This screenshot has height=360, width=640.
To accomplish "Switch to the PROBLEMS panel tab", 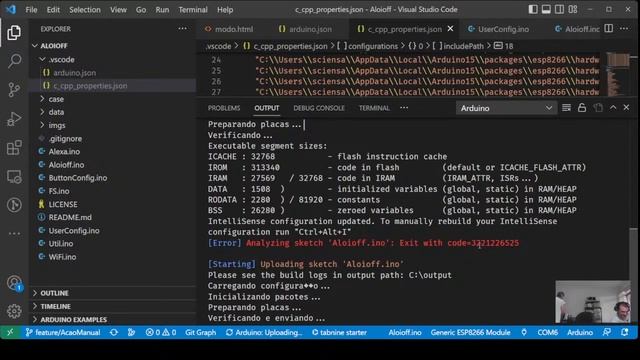I will pos(224,108).
